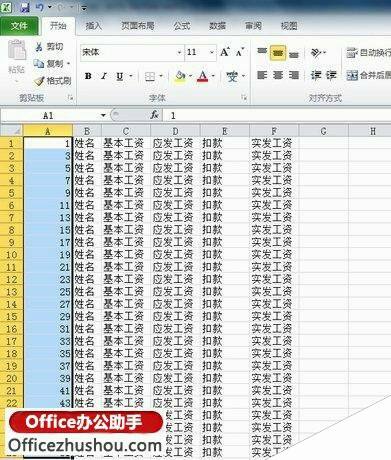Toggle Italic formatting
This screenshot has width=391, height=460.
coord(104,76)
